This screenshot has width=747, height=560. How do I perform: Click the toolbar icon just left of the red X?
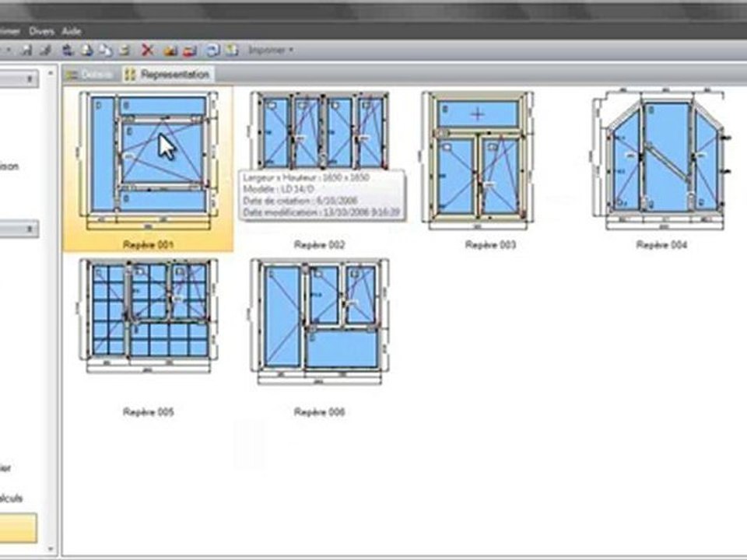[124, 50]
